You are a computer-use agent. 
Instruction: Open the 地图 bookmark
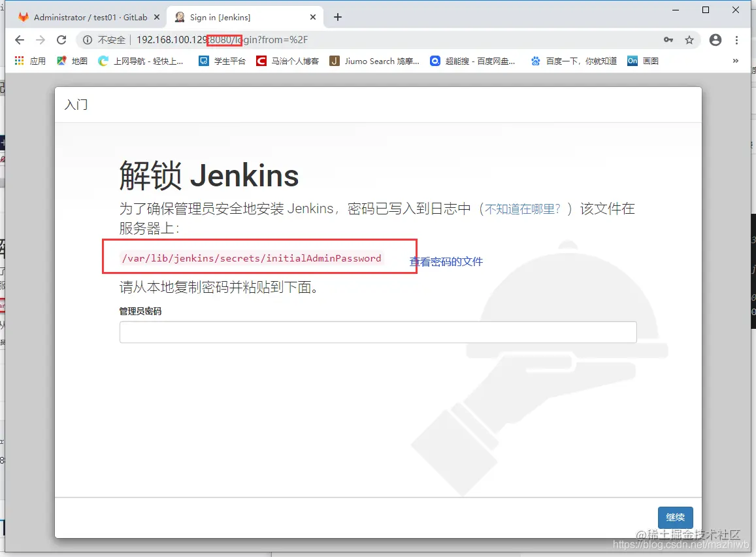(x=73, y=61)
